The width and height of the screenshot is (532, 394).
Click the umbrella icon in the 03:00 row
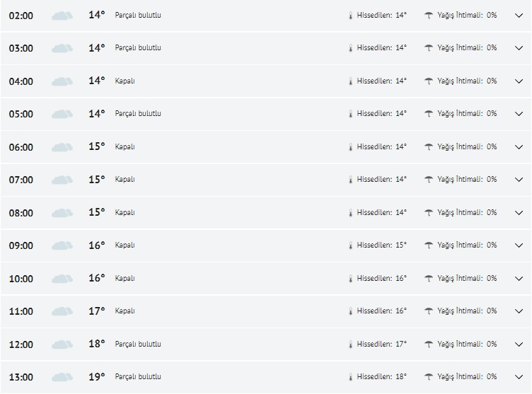pyautogui.click(x=429, y=48)
